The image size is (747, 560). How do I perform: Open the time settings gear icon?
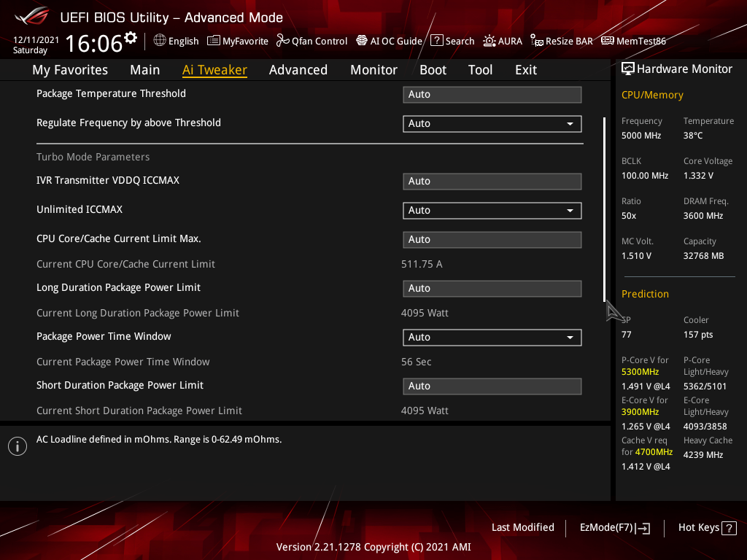(131, 38)
